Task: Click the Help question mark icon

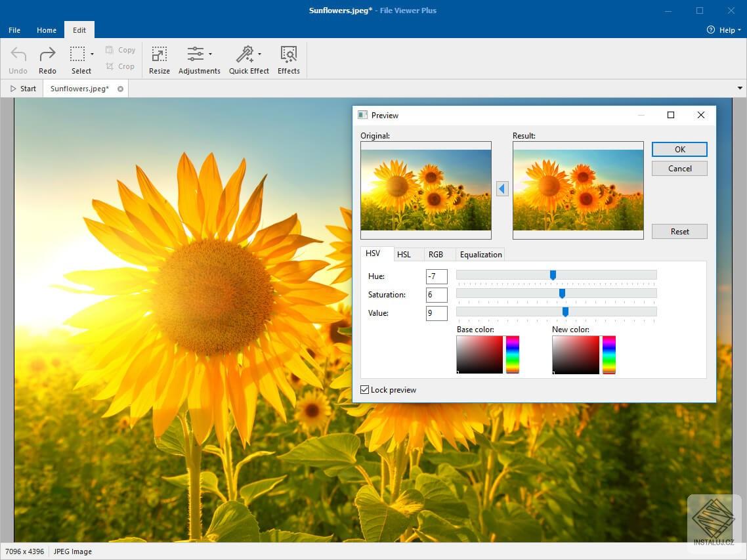Action: point(710,30)
